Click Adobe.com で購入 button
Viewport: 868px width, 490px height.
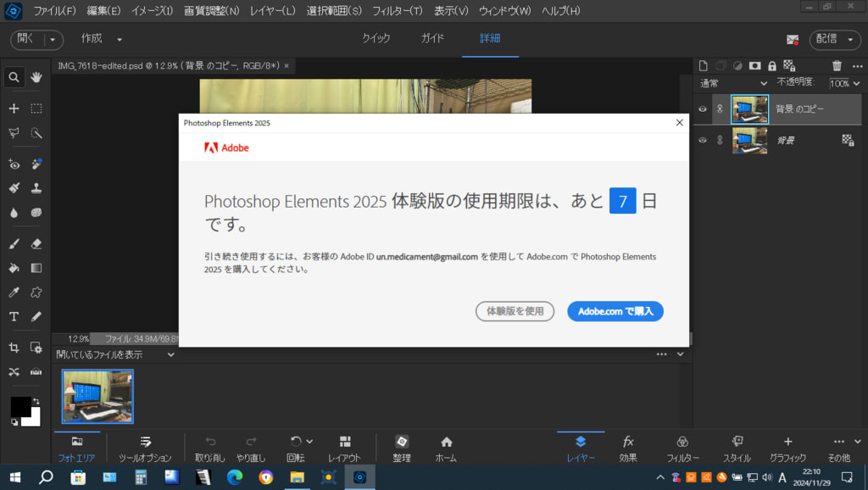[x=615, y=311]
